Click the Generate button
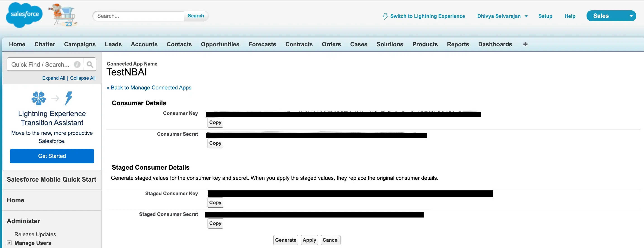The image size is (644, 248). 286,240
